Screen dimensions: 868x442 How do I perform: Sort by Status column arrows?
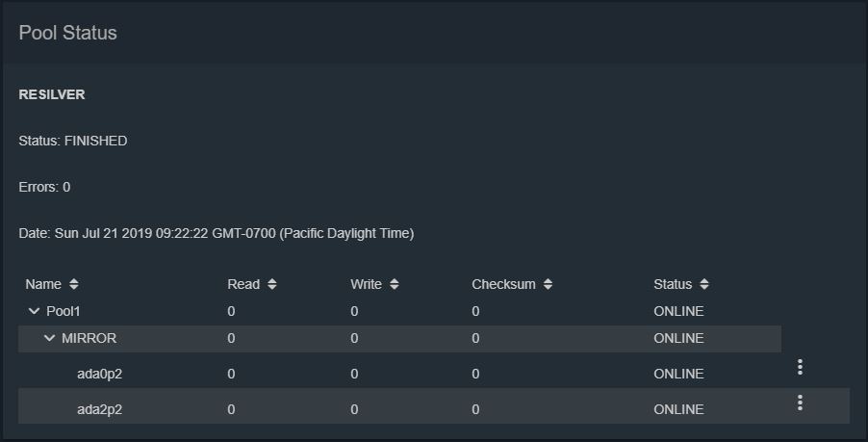pos(704,284)
